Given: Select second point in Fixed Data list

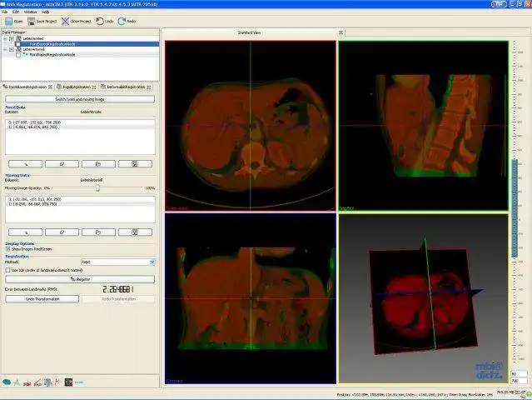Looking at the screenshot, I should coord(80,127).
